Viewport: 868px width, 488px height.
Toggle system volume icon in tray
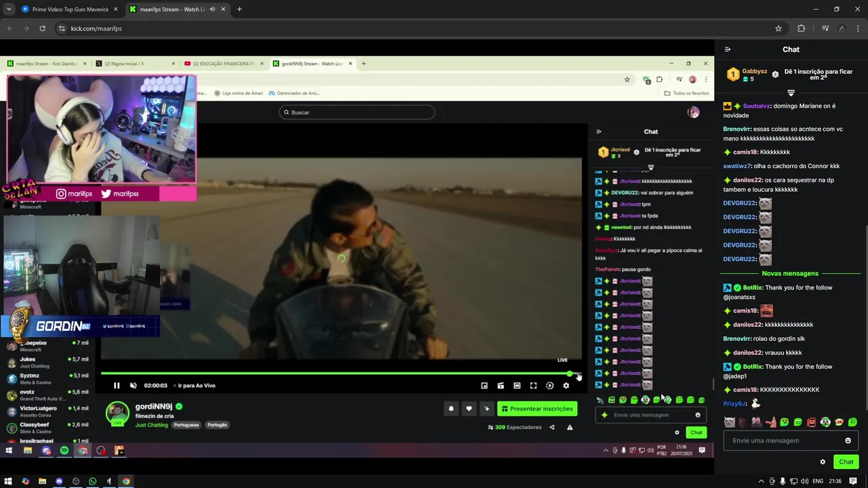click(x=804, y=481)
